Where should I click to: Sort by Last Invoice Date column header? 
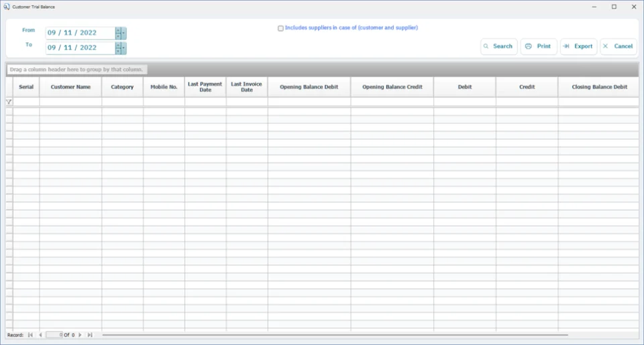point(247,87)
